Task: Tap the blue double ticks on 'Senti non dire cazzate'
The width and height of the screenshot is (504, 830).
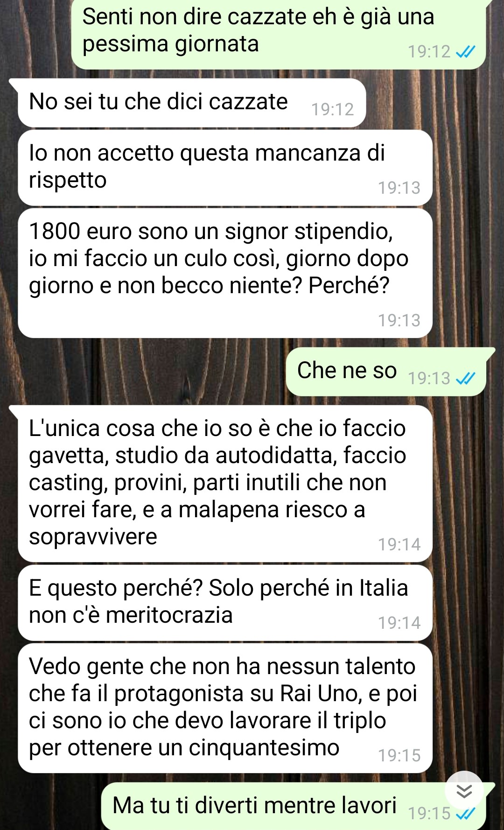Action: (x=465, y=51)
